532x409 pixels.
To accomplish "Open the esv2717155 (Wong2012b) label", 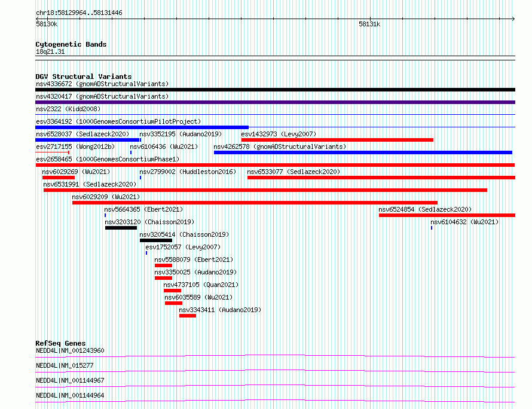I will [x=75, y=146].
